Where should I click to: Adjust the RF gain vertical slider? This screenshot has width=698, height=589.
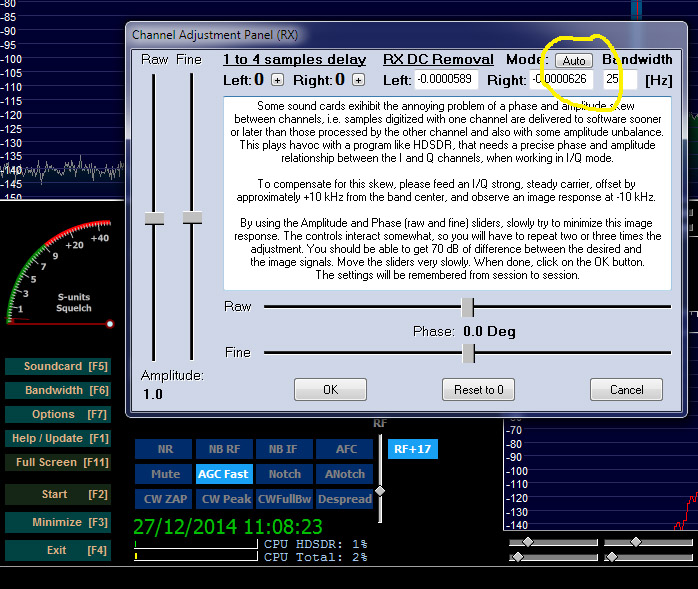click(380, 491)
